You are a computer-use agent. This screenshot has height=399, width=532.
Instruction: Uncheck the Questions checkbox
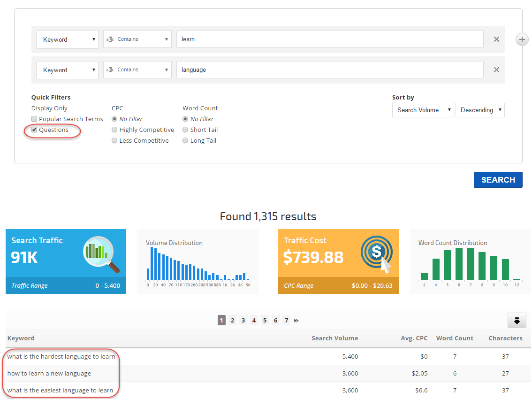coord(34,130)
